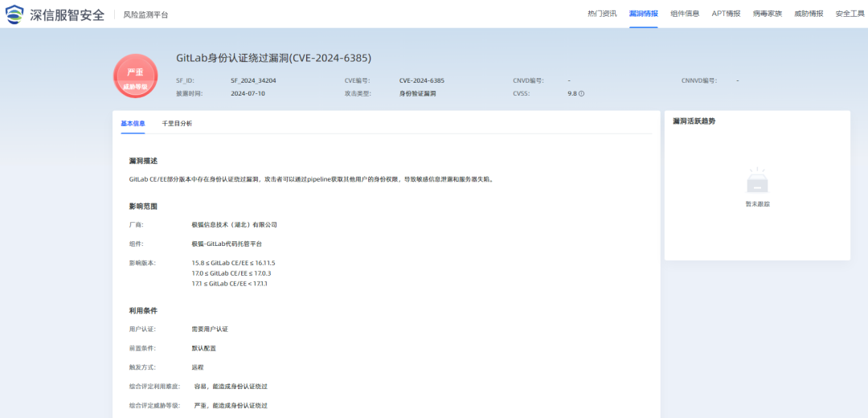Click the 前置条件 field label
868x418 pixels.
(142, 348)
